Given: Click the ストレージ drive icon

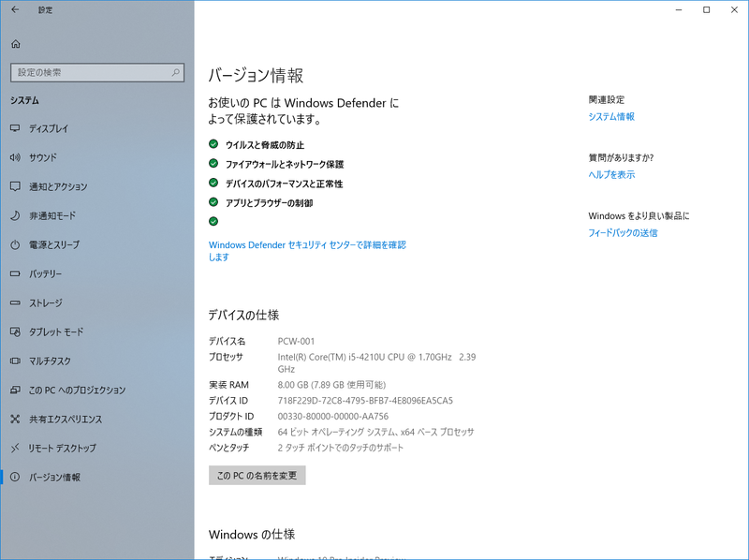Looking at the screenshot, I should pos(15,302).
